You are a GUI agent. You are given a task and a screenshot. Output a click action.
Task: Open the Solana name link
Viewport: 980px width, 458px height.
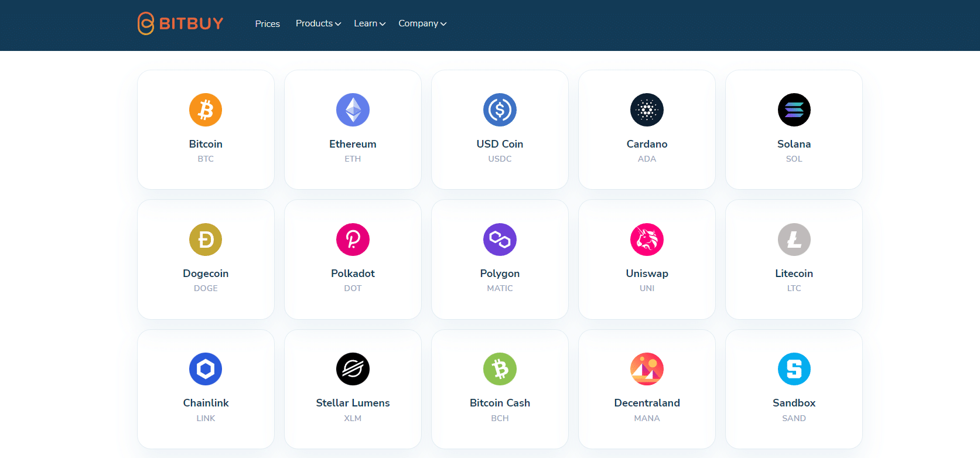point(794,144)
